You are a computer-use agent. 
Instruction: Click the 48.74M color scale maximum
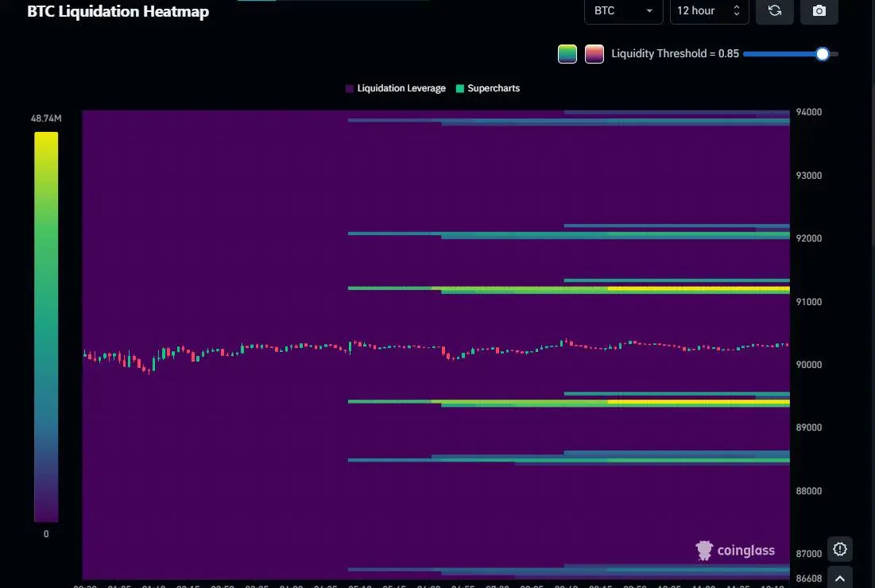pyautogui.click(x=46, y=118)
